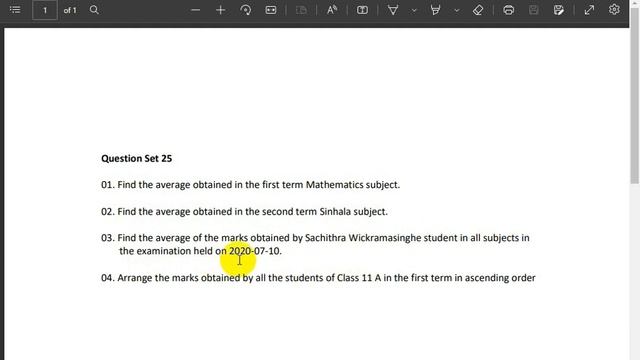Click the name 'Sachithra Wickramasinghe' in question 03
The height and width of the screenshot is (360, 640).
(x=363, y=238)
